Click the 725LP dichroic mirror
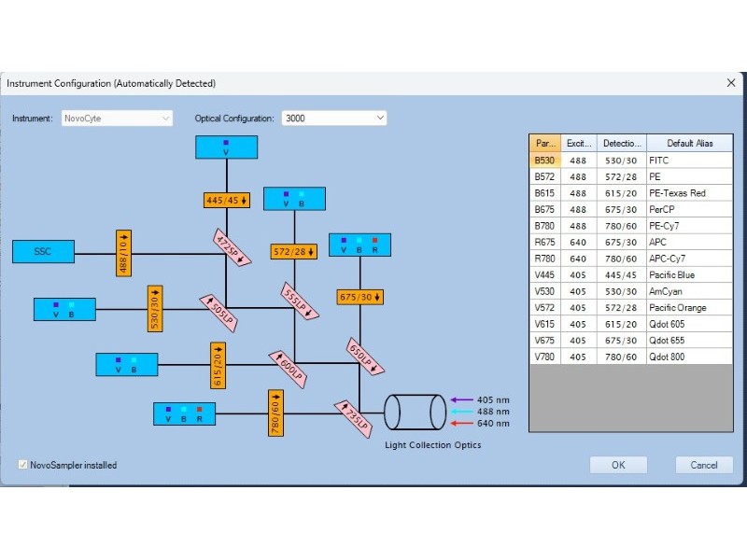Image resolution: width=747 pixels, height=560 pixels. (354, 415)
